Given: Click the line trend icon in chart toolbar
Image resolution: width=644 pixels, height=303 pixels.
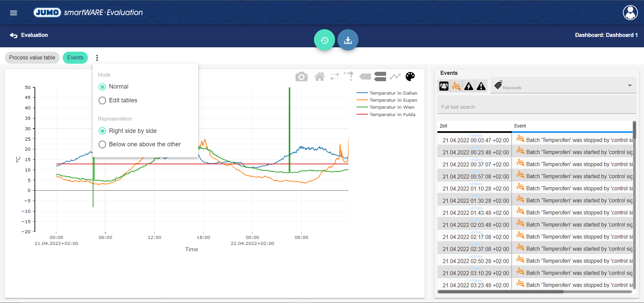Looking at the screenshot, I should (x=395, y=77).
